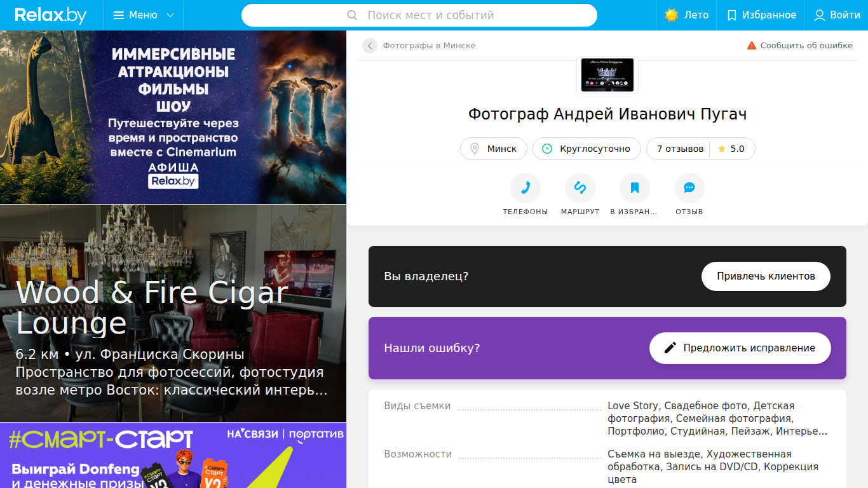Open the Круглосуточно working hours chip
This screenshot has height=488, width=868.
point(587,149)
